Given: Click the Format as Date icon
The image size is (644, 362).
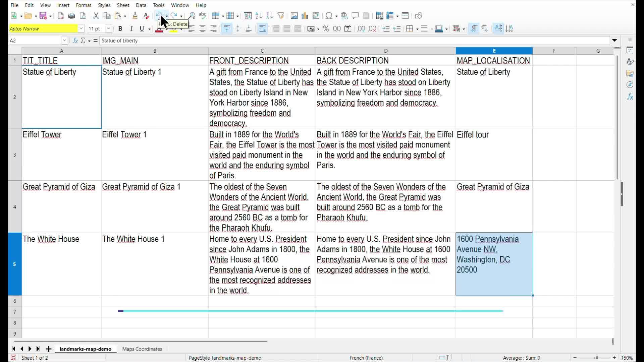Looking at the screenshot, I should tap(348, 29).
